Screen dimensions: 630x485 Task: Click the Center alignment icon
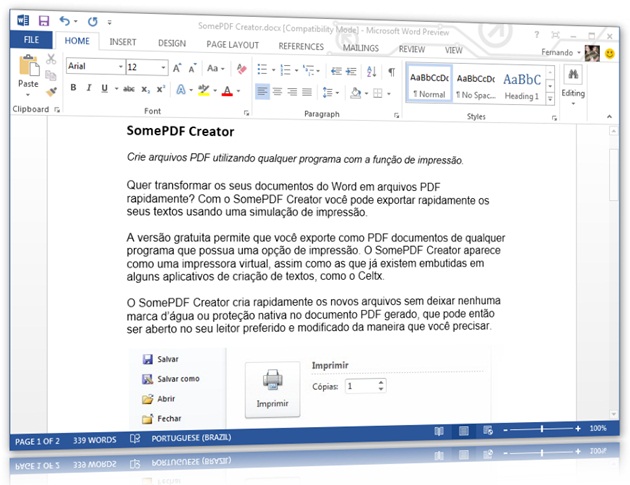(x=277, y=91)
